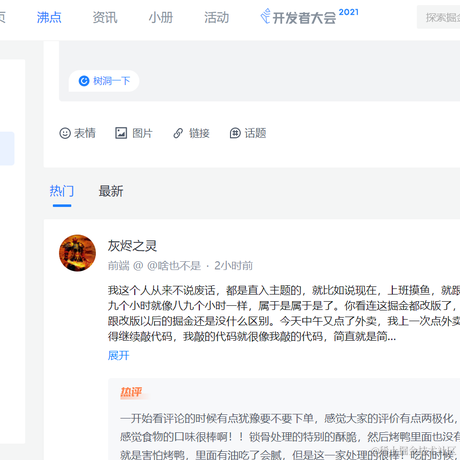Open the 开发者大会 2021 banner link
Screen dimensions: 460x460
point(309,16)
